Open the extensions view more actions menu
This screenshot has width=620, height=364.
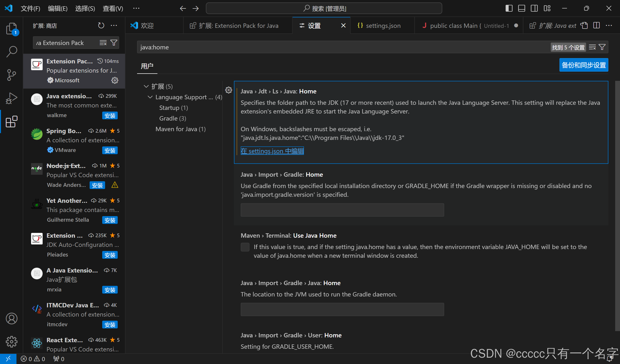tap(114, 25)
